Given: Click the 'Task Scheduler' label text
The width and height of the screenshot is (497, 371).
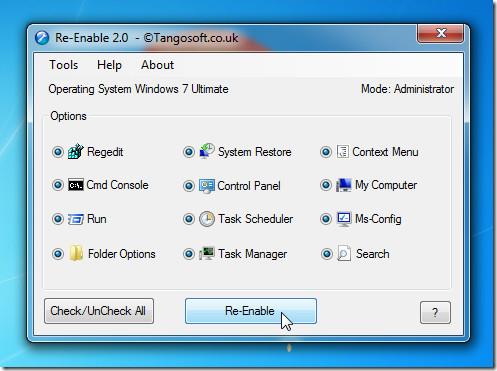Looking at the screenshot, I should point(256,219).
